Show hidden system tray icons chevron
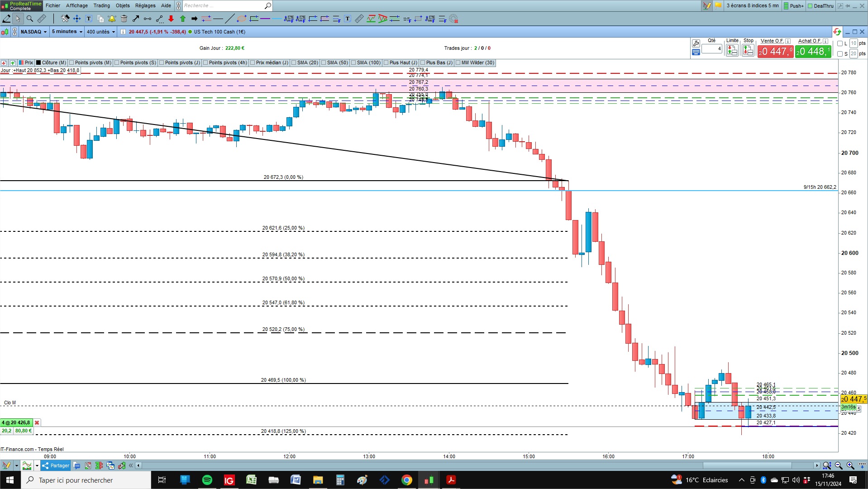The width and height of the screenshot is (868, 489). coord(741,480)
